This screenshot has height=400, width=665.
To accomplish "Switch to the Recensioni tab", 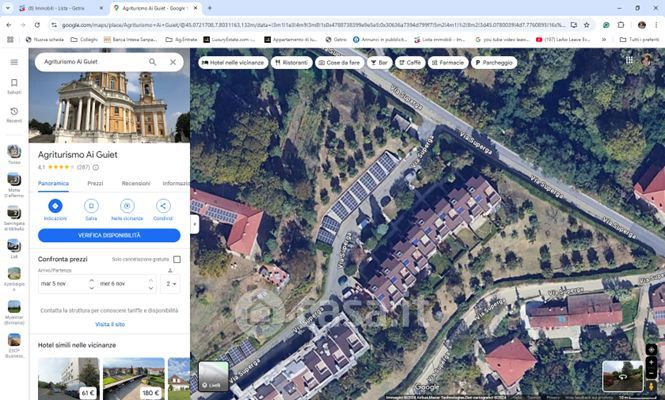I will [136, 184].
